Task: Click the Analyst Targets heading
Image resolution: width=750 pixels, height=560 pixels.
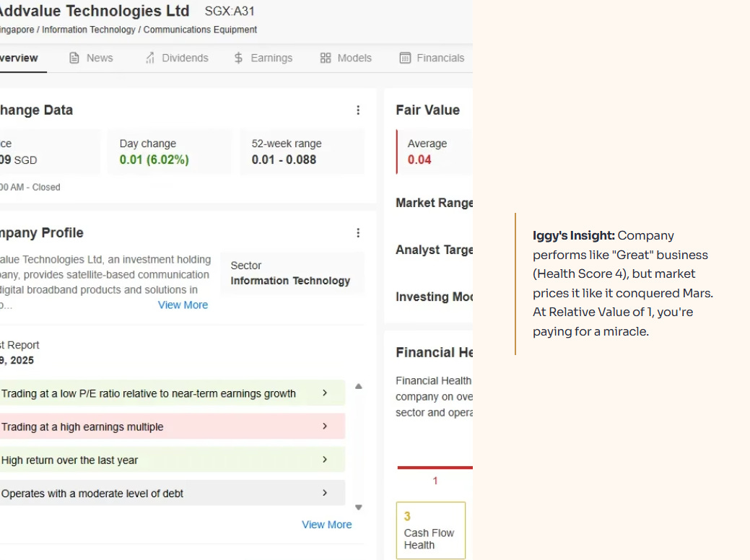Action: click(435, 250)
